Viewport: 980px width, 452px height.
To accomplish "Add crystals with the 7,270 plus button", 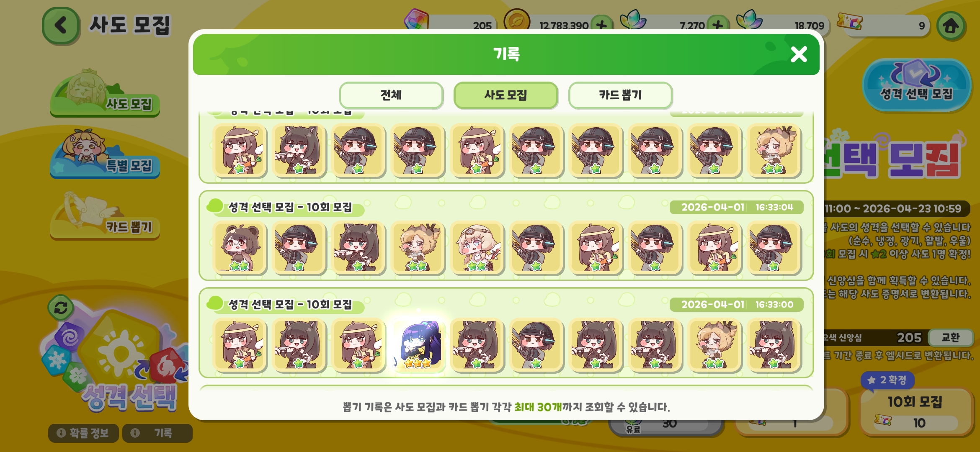I will click(x=717, y=25).
